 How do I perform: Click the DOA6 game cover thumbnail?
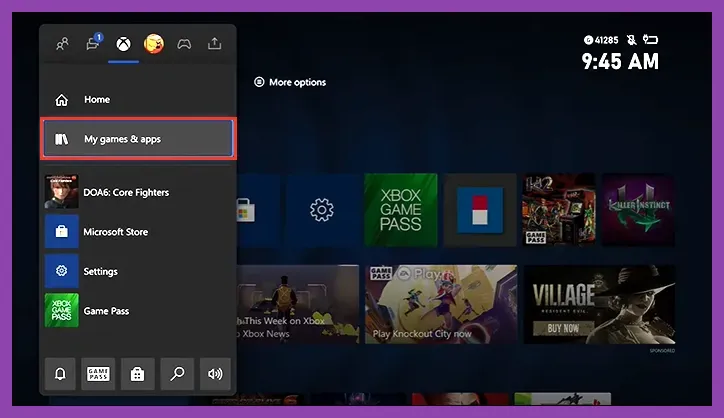point(61,192)
